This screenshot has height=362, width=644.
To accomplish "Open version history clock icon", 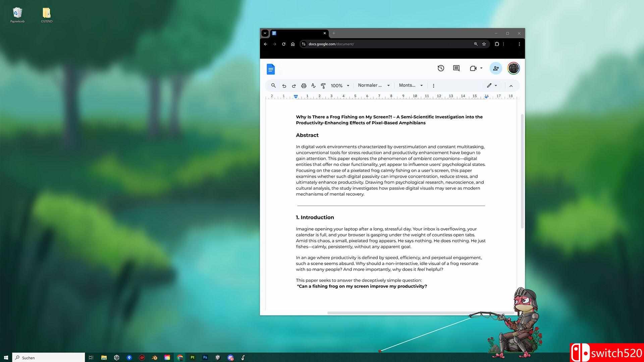I will point(441,68).
